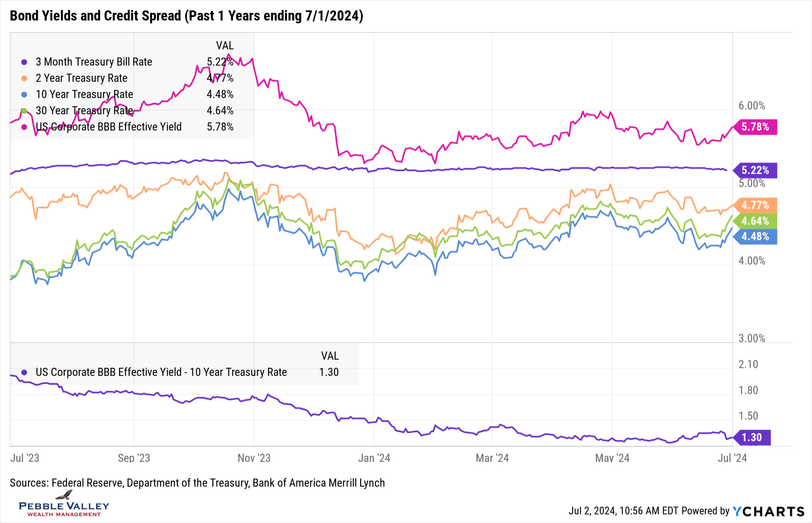Click the blue 4.48% value flag

(755, 237)
